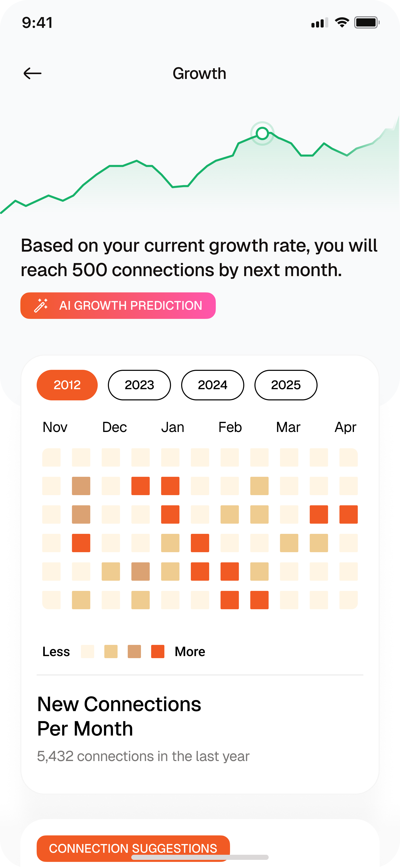Click the Apr month label
The image size is (400, 868).
pyautogui.click(x=345, y=427)
